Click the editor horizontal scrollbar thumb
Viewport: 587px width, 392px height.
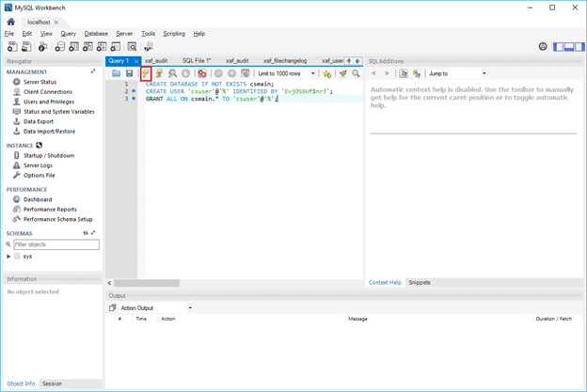[147, 283]
